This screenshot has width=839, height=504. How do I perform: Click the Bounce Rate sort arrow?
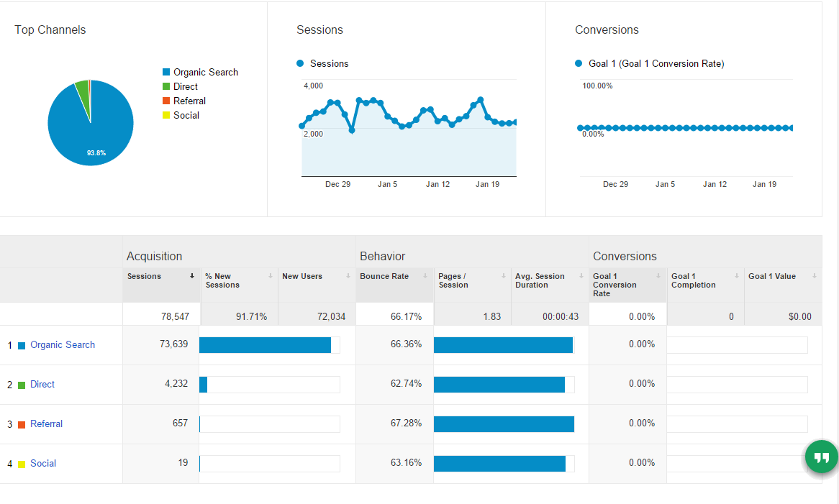point(425,276)
